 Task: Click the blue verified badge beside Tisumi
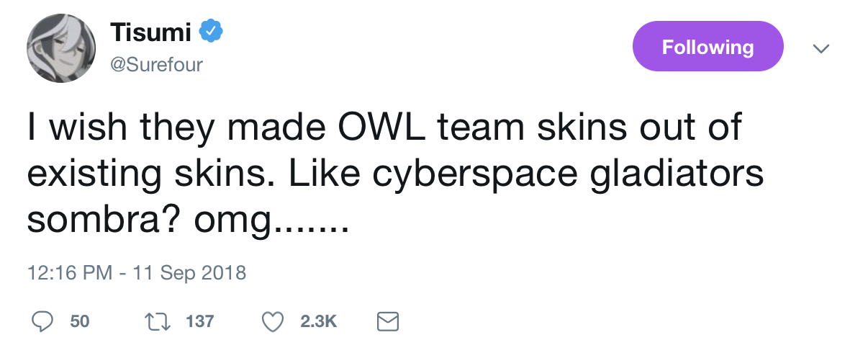(x=211, y=32)
